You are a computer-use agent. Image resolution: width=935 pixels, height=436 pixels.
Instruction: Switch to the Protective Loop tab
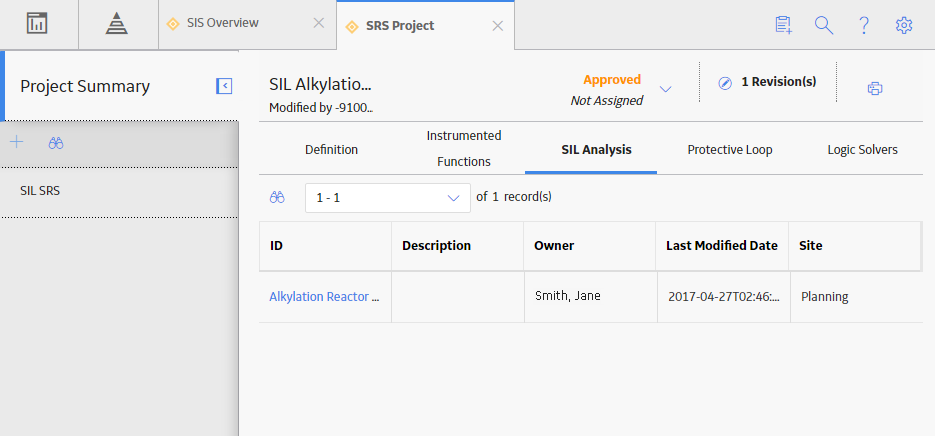pyautogui.click(x=730, y=150)
